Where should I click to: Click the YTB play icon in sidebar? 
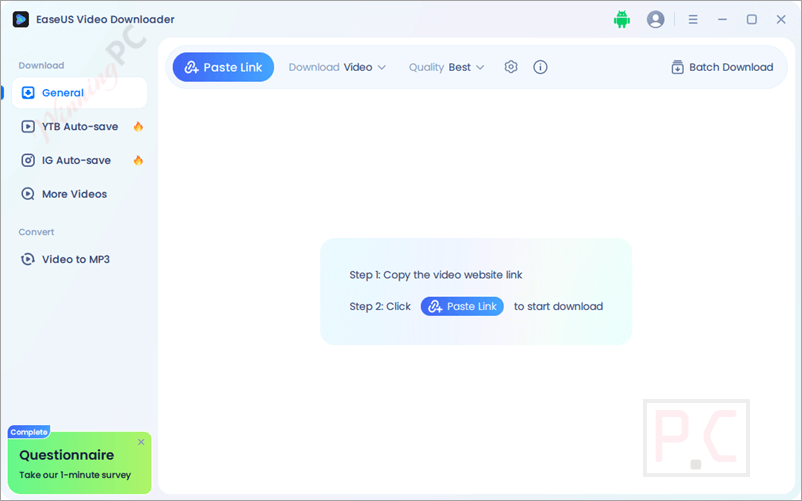point(28,126)
